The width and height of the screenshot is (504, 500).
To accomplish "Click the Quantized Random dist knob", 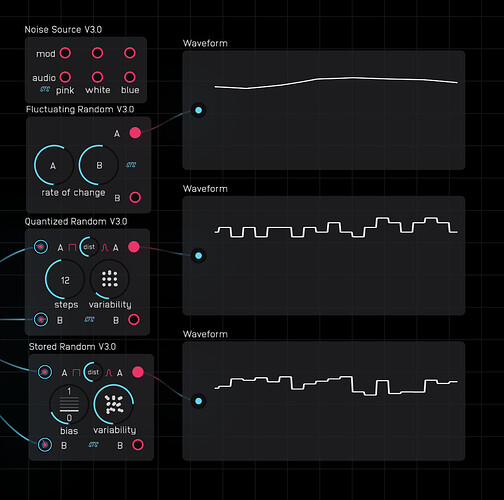I will [89, 247].
